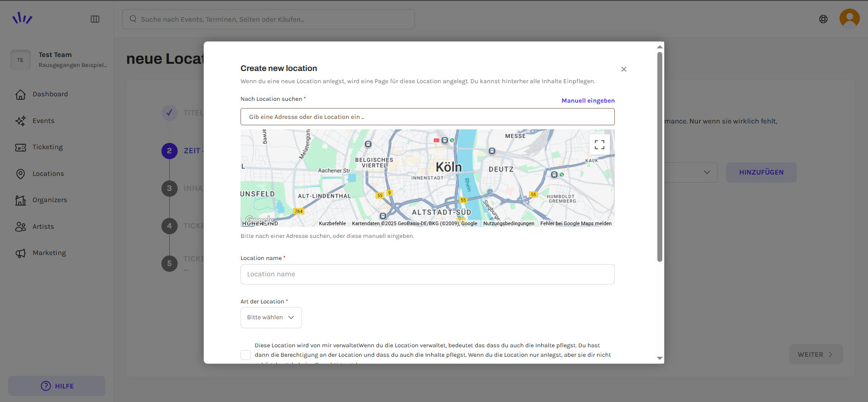Click the Manuell eingeben link

click(588, 100)
